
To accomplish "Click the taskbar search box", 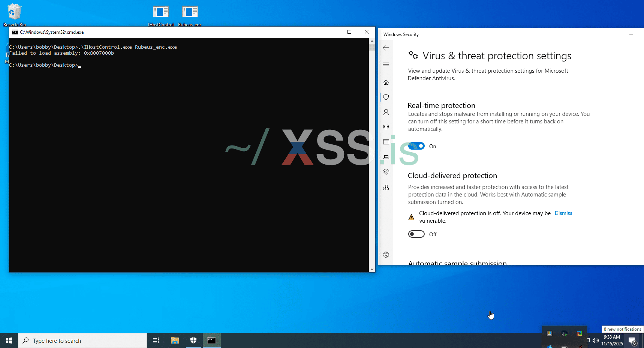I will click(82, 340).
